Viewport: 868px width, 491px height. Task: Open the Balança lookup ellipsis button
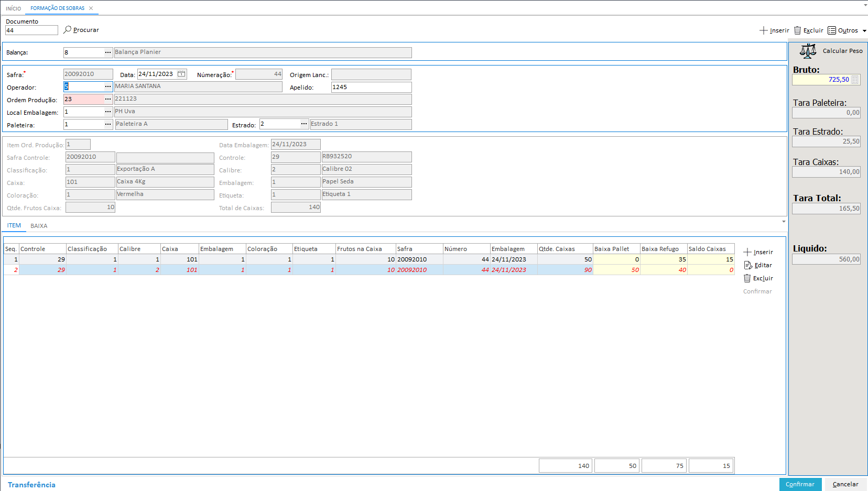tap(108, 52)
